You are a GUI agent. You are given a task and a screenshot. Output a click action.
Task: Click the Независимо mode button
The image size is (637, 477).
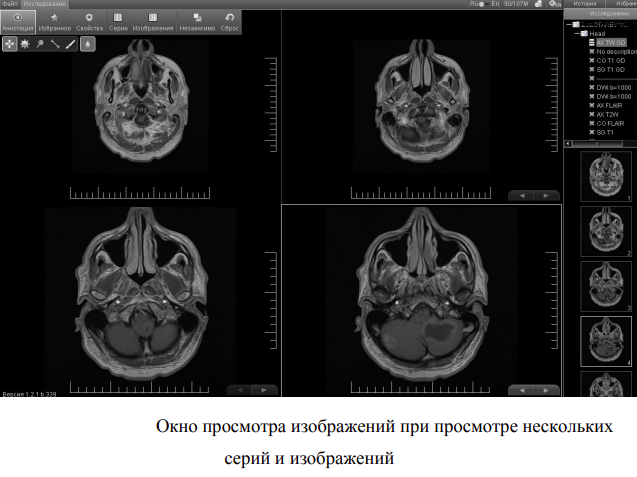(x=195, y=23)
